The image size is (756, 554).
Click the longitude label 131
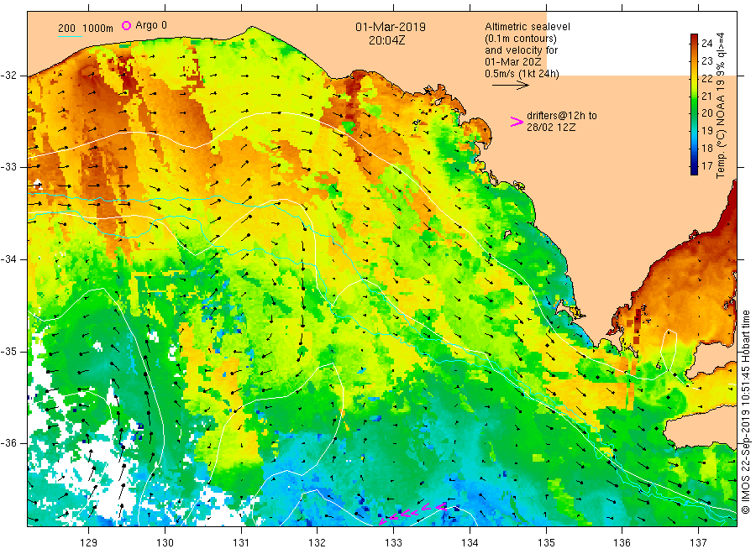(x=241, y=543)
